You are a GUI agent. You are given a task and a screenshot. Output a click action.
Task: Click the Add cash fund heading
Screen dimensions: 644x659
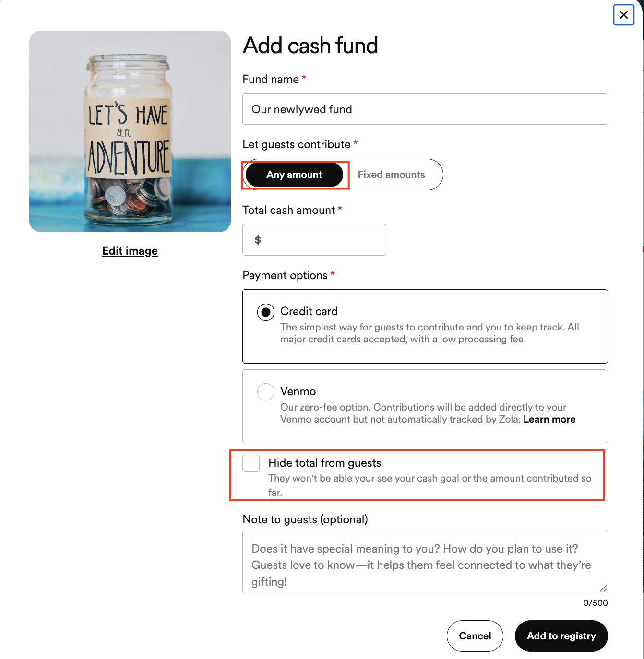click(310, 46)
